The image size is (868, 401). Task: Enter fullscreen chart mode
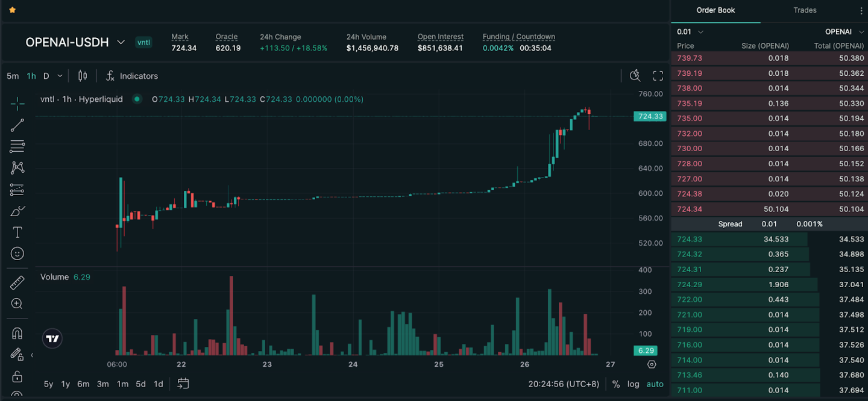click(x=658, y=76)
